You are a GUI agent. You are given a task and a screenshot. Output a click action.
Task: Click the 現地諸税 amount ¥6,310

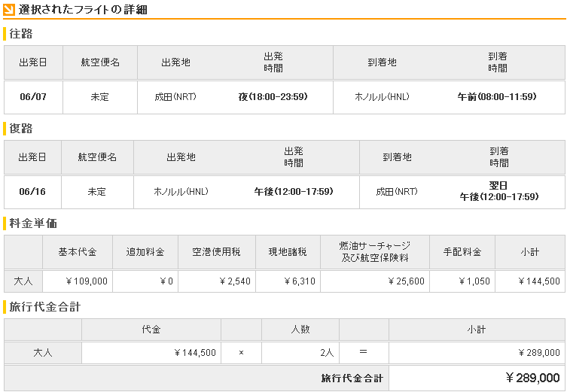click(x=300, y=281)
